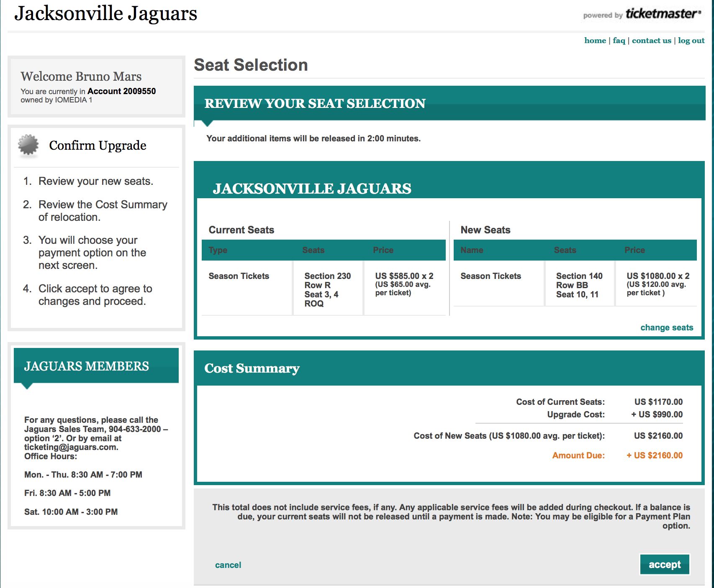Click the ticketmaster logo

tap(663, 14)
